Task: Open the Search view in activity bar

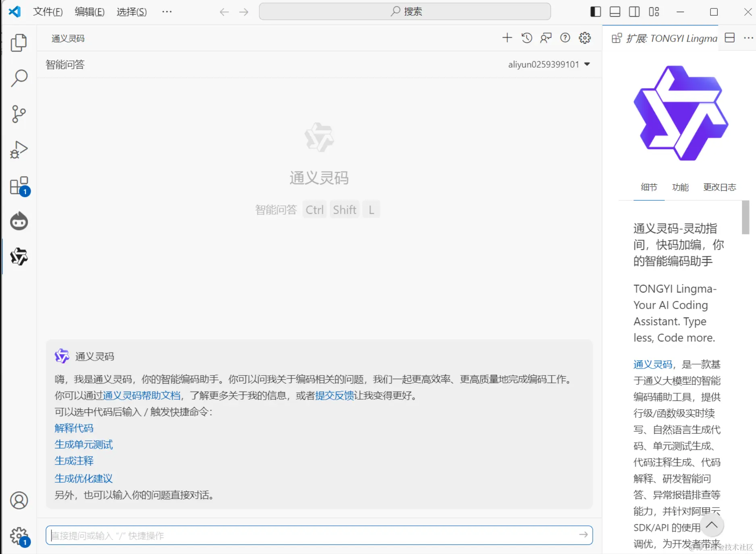Action: click(19, 78)
